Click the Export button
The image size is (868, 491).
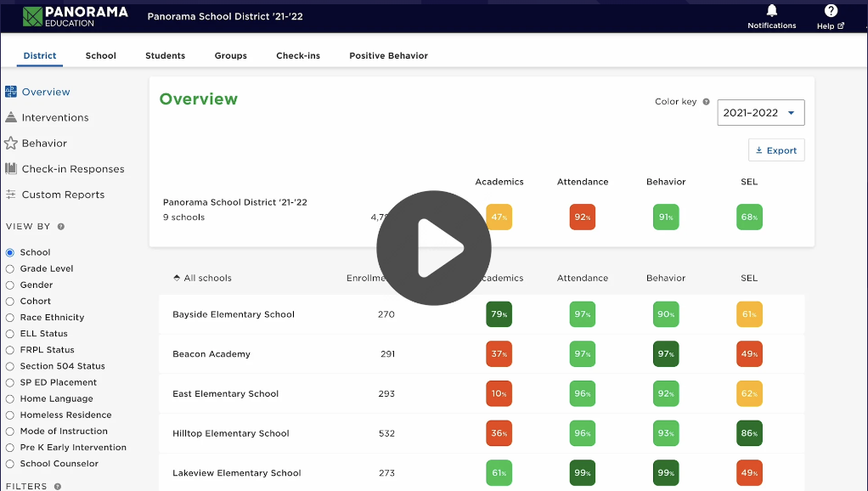[776, 150]
